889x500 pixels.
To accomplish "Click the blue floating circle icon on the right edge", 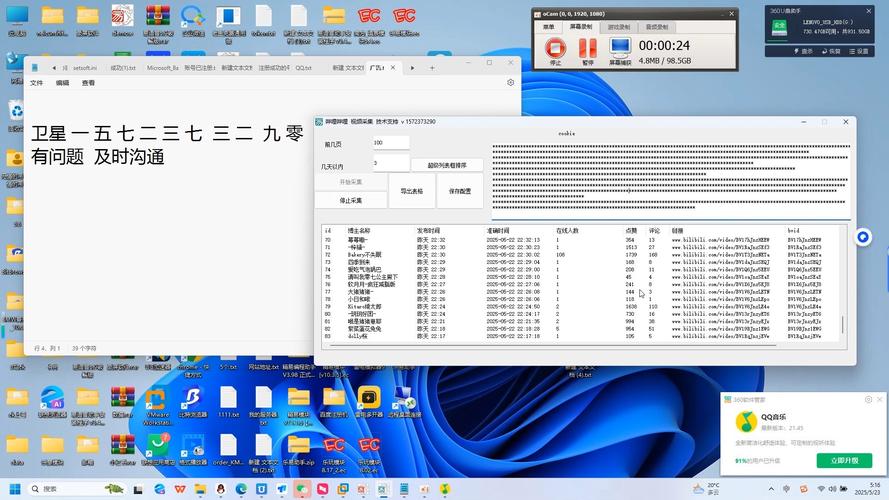I will click(x=863, y=237).
